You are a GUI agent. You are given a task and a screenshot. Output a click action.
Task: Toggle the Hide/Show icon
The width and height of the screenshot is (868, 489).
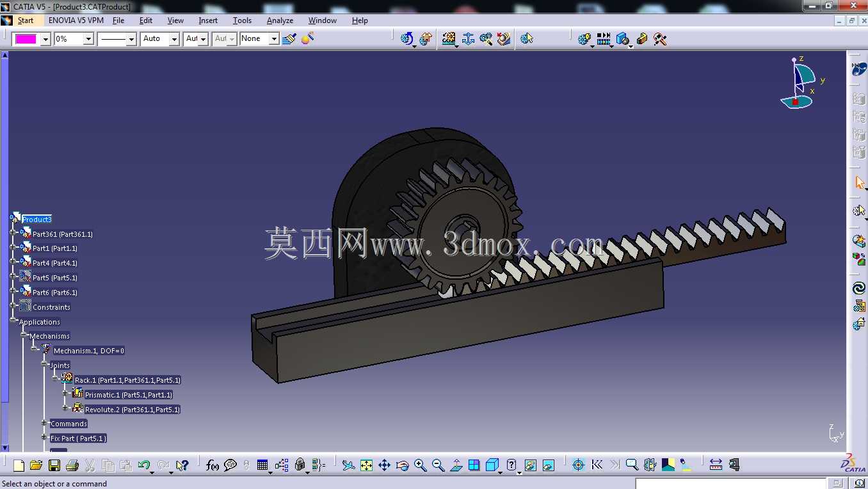pos(531,465)
